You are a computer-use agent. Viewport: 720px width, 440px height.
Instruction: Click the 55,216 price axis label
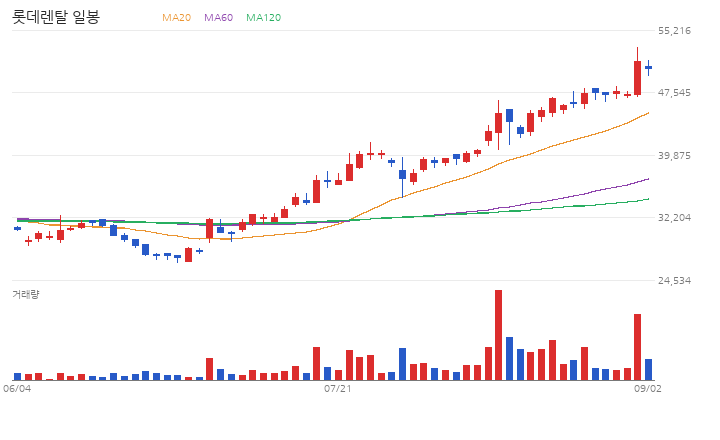(674, 31)
